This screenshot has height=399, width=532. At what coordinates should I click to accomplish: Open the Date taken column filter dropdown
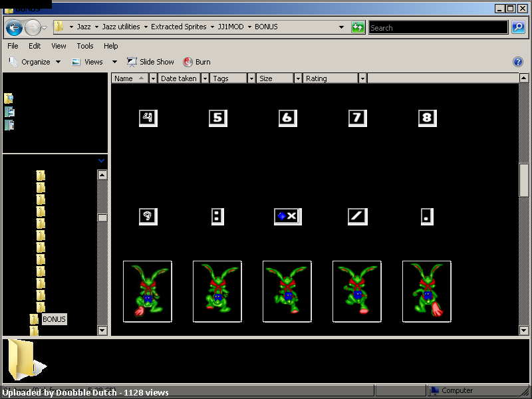point(205,78)
